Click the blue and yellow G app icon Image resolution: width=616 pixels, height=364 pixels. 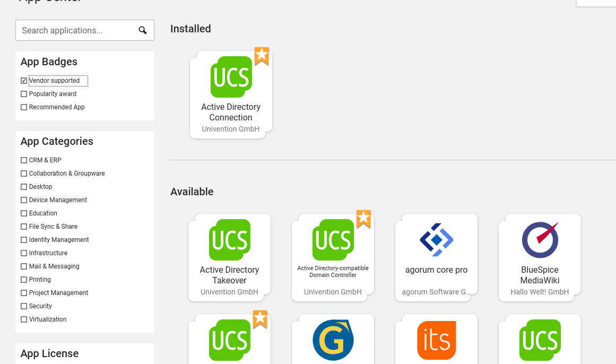click(333, 340)
